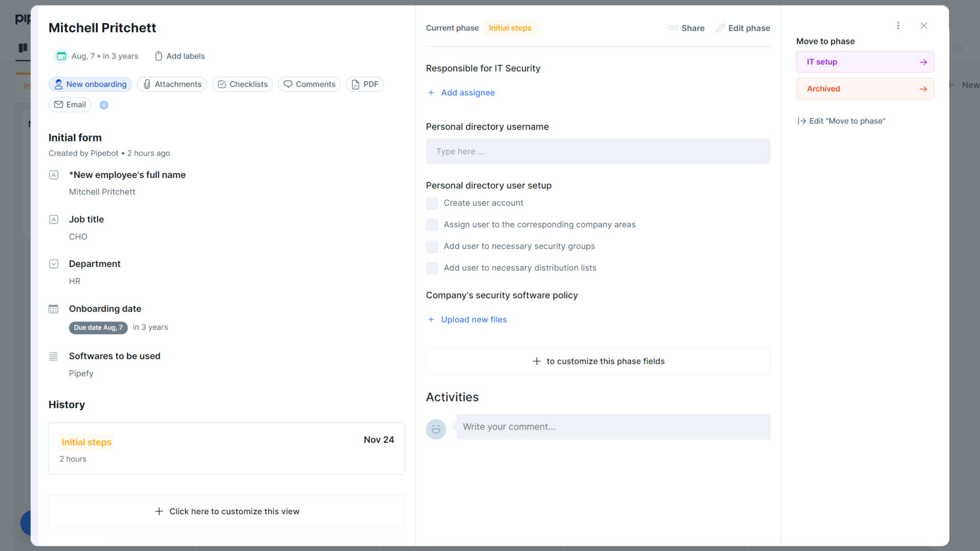The image size is (980, 551).
Task: Open the emoji picker in Activities
Action: [436, 429]
